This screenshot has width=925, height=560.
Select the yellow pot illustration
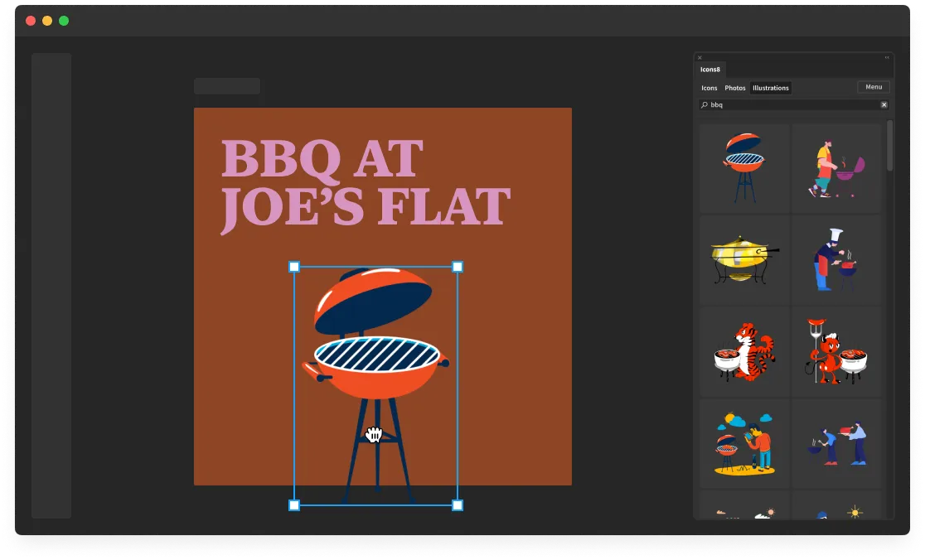[x=743, y=259]
